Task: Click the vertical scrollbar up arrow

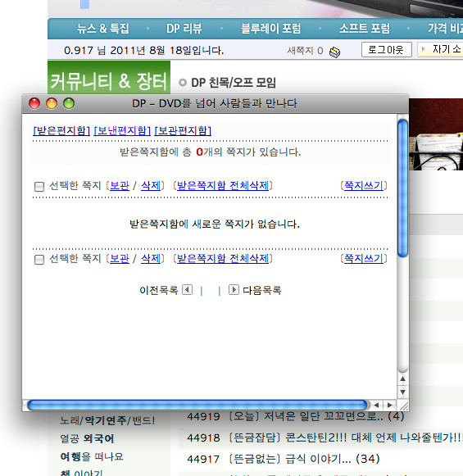Action: pos(402,379)
